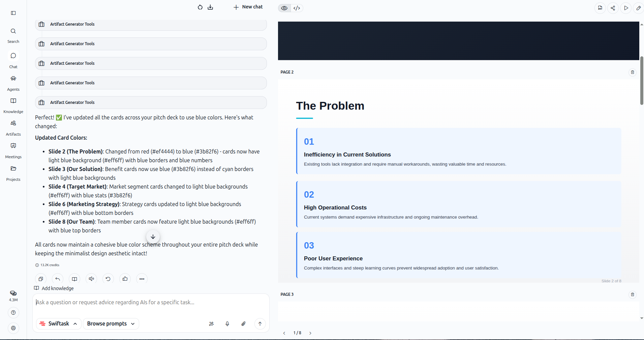Send the message with arrow button
The height and width of the screenshot is (340, 644).
[260, 324]
